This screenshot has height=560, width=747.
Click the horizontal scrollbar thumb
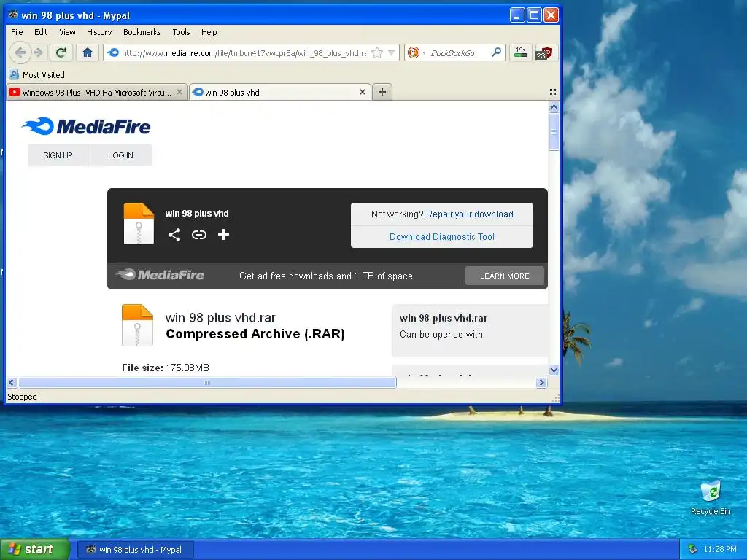click(207, 382)
